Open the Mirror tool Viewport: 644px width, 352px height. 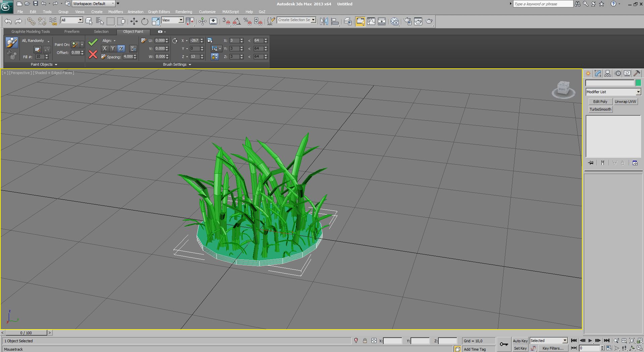pyautogui.click(x=324, y=21)
